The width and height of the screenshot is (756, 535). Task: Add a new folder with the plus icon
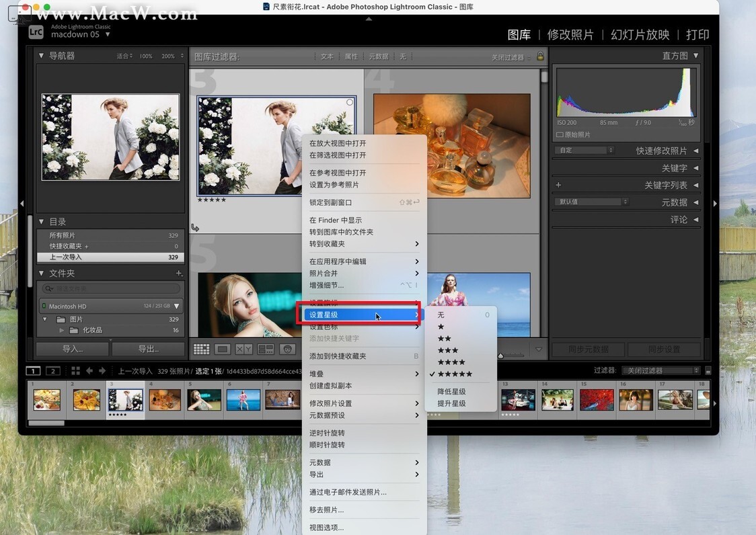(179, 274)
